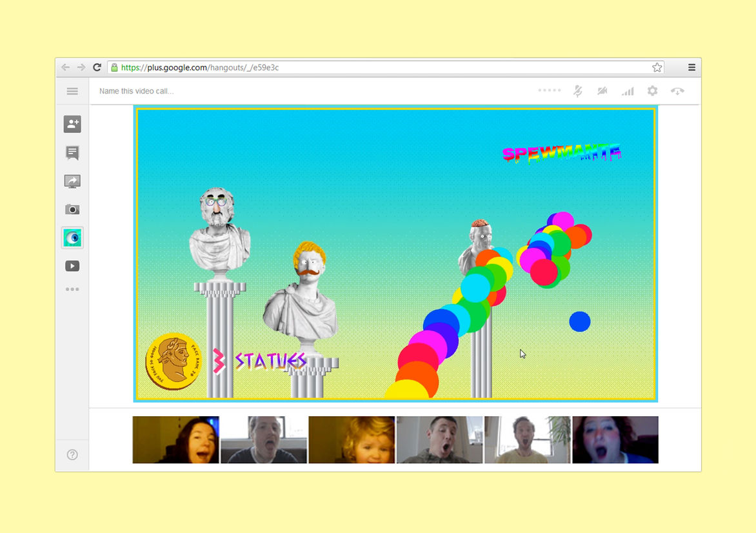The height and width of the screenshot is (533, 756).
Task: Open the Hangouts settings gear
Action: click(x=652, y=91)
